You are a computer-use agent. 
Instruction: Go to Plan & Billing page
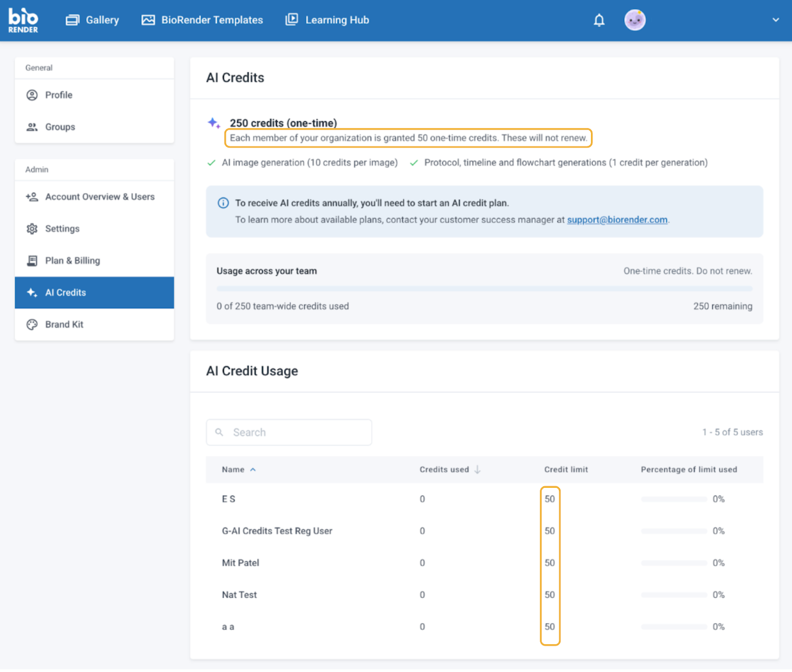72,261
